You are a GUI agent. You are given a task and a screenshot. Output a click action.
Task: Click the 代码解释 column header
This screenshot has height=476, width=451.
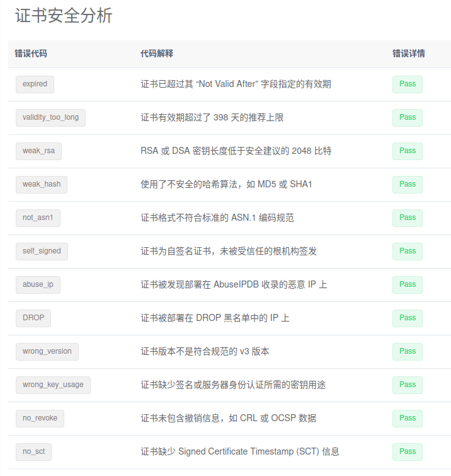[157, 54]
